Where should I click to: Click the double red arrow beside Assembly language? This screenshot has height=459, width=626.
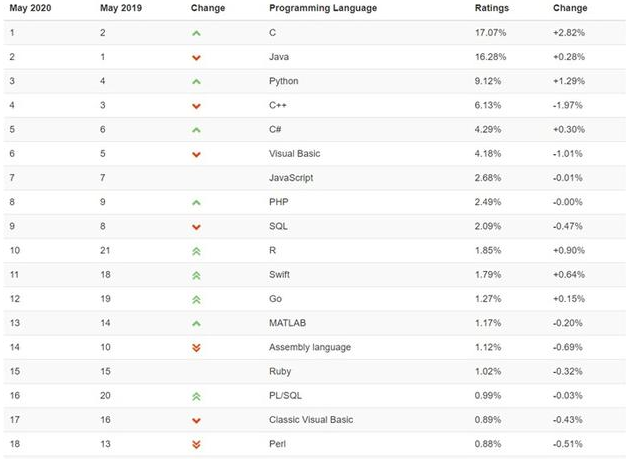(196, 347)
